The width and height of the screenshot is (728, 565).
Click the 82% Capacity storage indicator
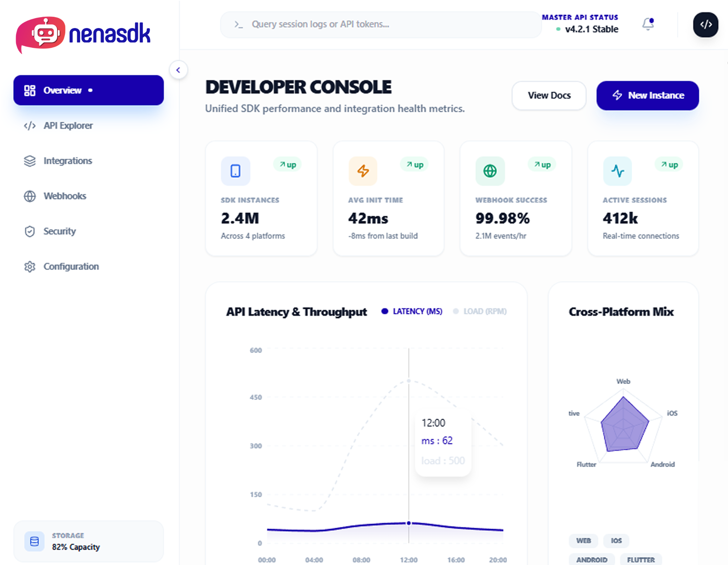point(76,547)
